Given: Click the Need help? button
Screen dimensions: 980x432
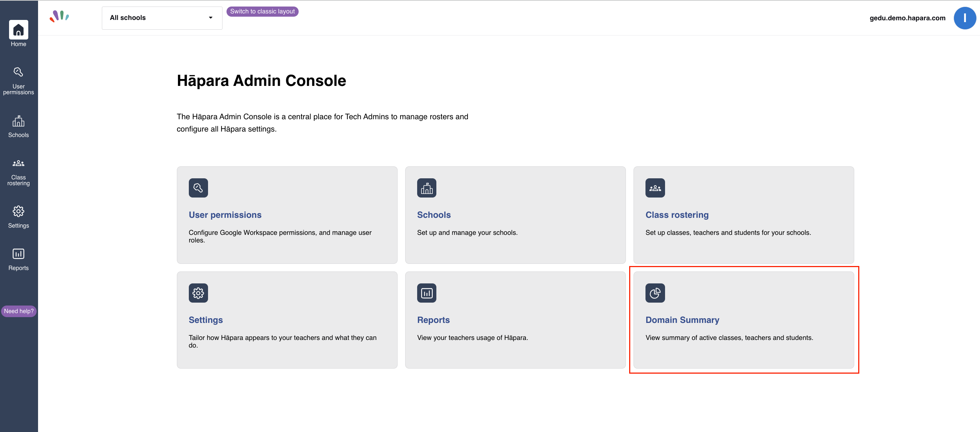Looking at the screenshot, I should [18, 311].
